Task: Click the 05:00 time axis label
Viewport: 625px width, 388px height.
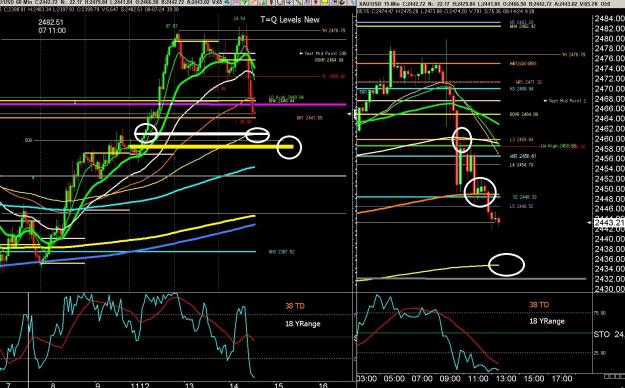Action: pos(395,378)
